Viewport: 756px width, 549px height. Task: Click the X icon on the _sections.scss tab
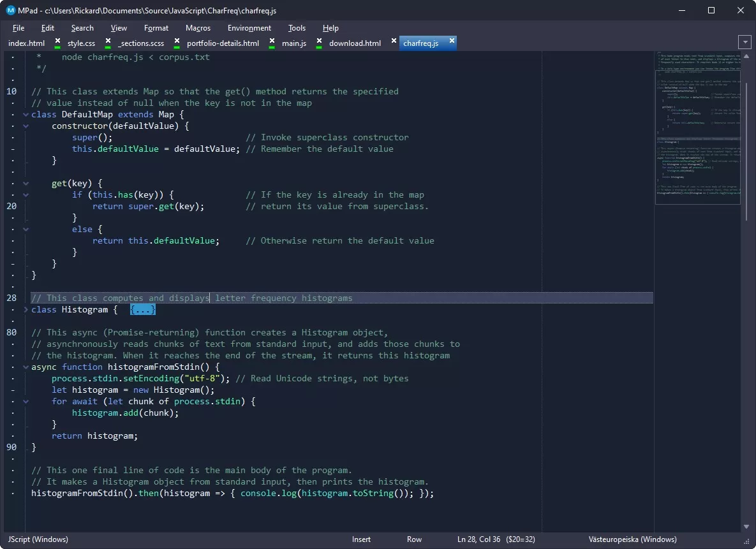175,41
